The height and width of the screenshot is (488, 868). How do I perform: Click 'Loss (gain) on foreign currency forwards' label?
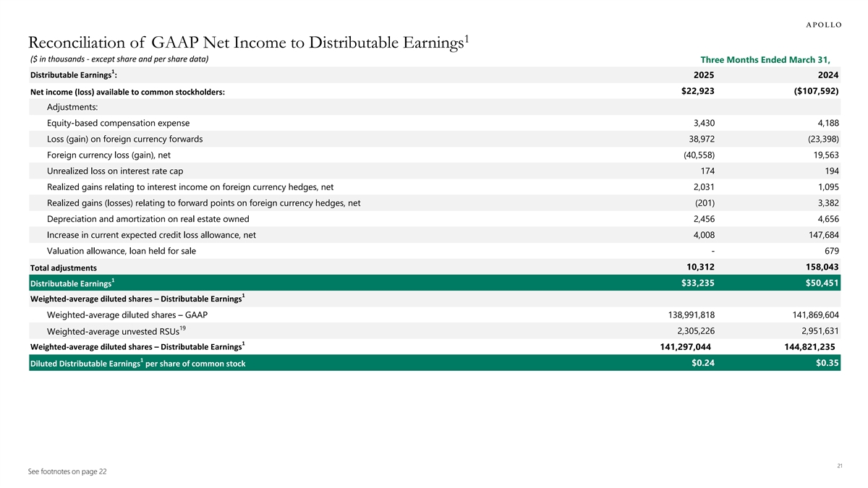click(x=124, y=139)
